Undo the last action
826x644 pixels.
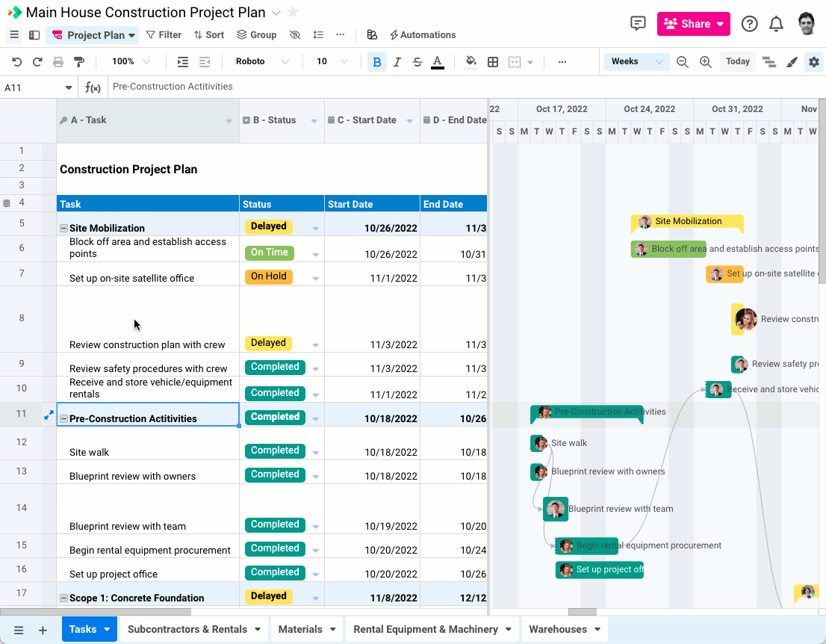coord(17,62)
